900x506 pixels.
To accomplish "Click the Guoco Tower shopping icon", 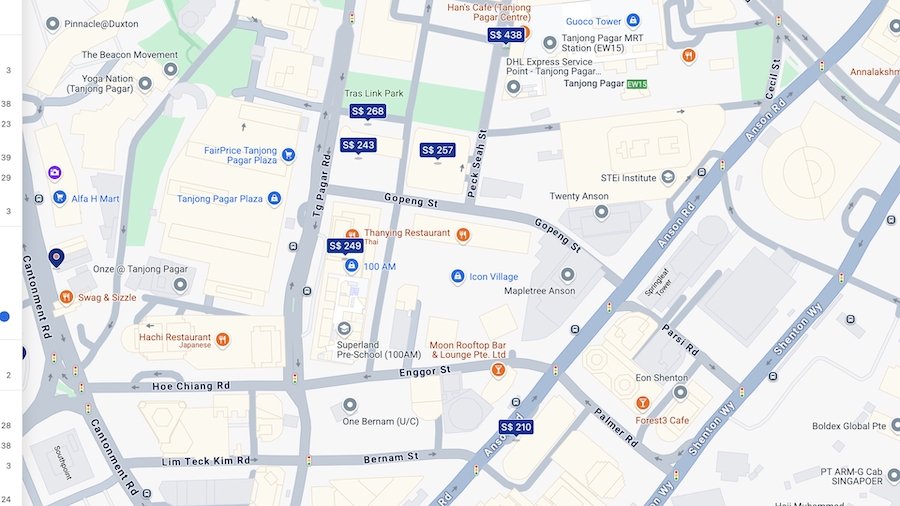I will (633, 21).
